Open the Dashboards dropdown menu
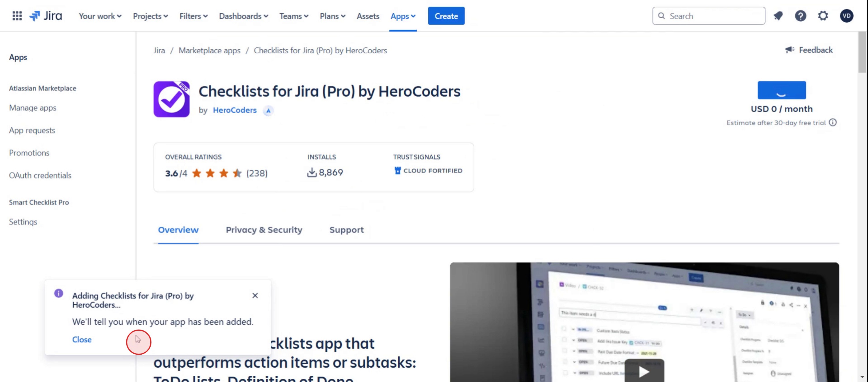Screen dimensions: 868x382 (x=243, y=16)
